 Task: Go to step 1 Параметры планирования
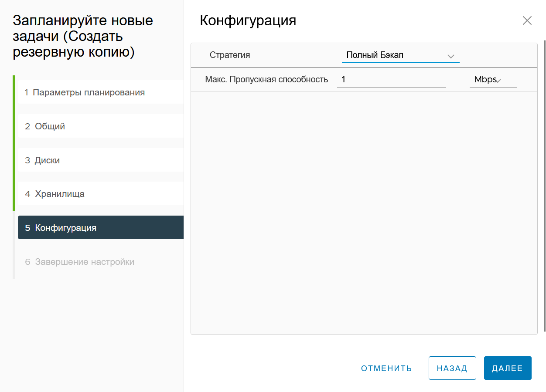(x=101, y=92)
